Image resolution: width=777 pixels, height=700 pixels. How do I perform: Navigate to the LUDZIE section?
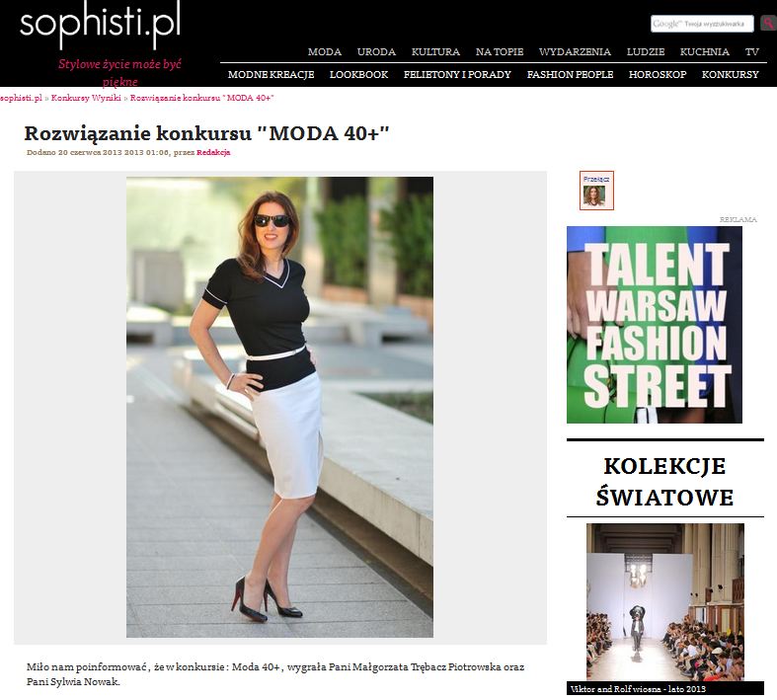click(646, 52)
